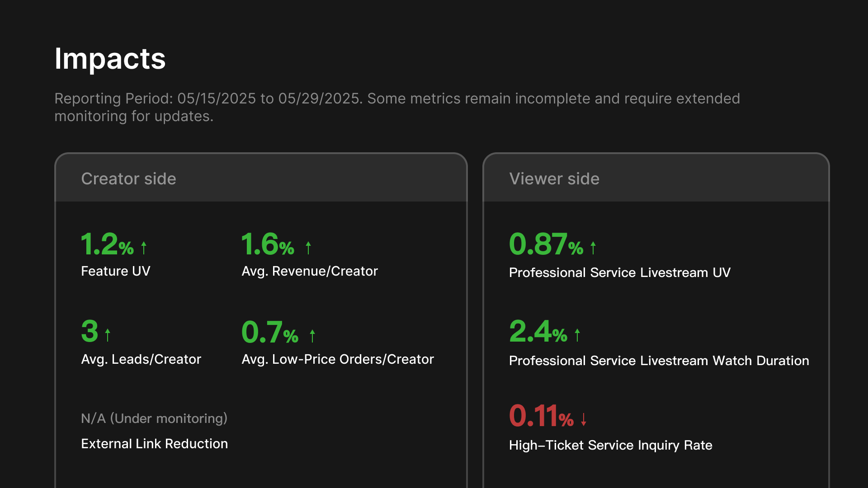Viewport: 868px width, 488px height.
Task: Click up arrow next to 1.6%
Action: point(308,248)
